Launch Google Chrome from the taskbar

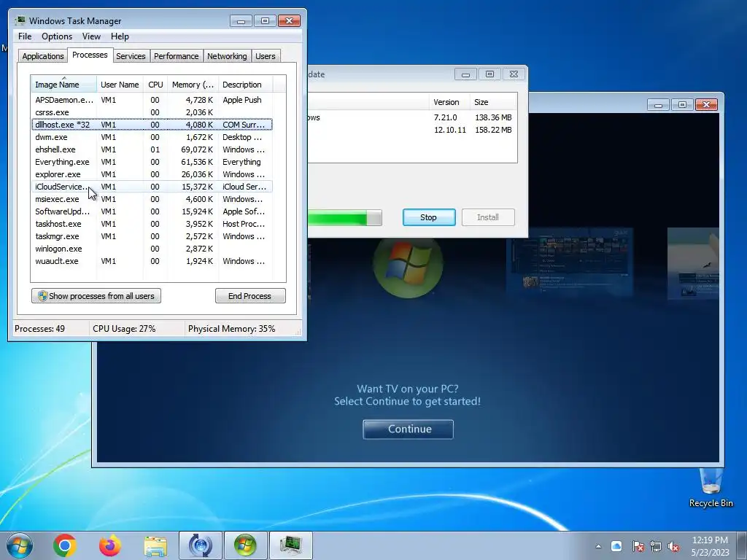pos(65,545)
